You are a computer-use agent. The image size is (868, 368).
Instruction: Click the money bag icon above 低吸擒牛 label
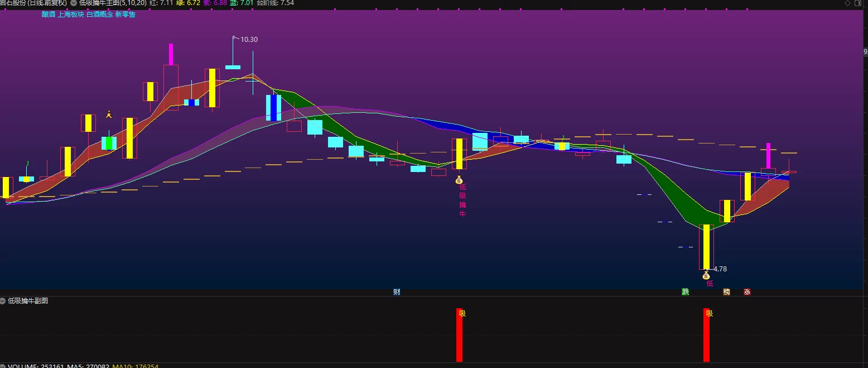[459, 180]
